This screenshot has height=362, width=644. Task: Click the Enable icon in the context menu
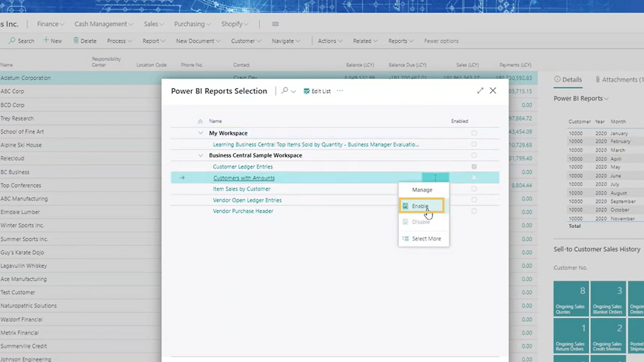coord(405,206)
